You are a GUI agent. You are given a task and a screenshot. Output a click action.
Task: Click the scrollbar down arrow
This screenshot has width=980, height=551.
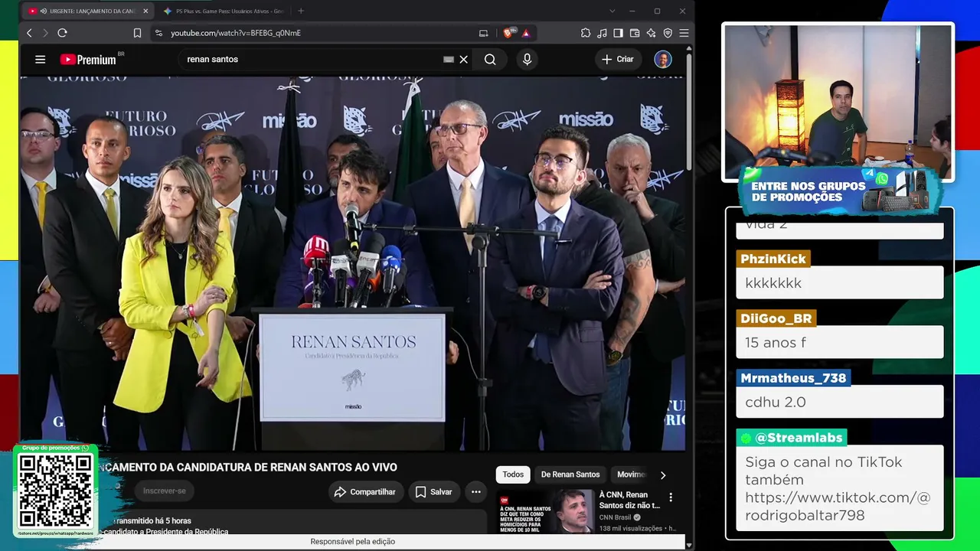[689, 545]
